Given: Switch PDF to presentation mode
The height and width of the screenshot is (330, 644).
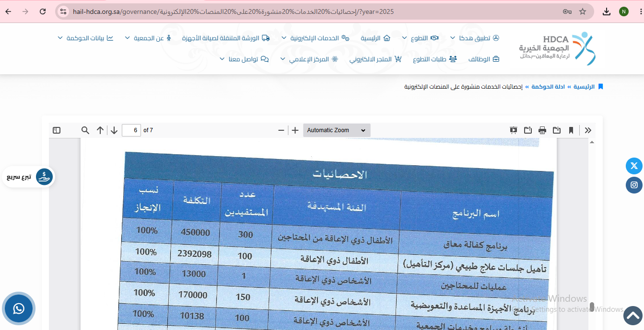Looking at the screenshot, I should pyautogui.click(x=514, y=130).
